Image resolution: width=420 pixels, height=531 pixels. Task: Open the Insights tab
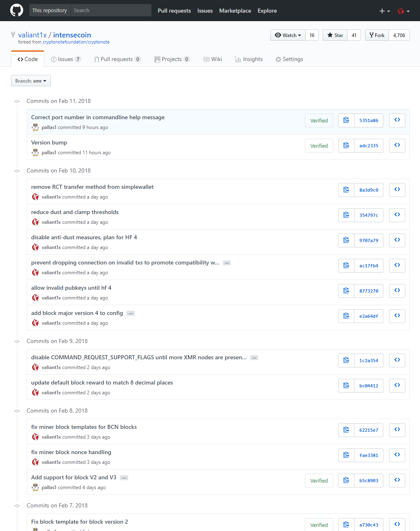click(249, 59)
